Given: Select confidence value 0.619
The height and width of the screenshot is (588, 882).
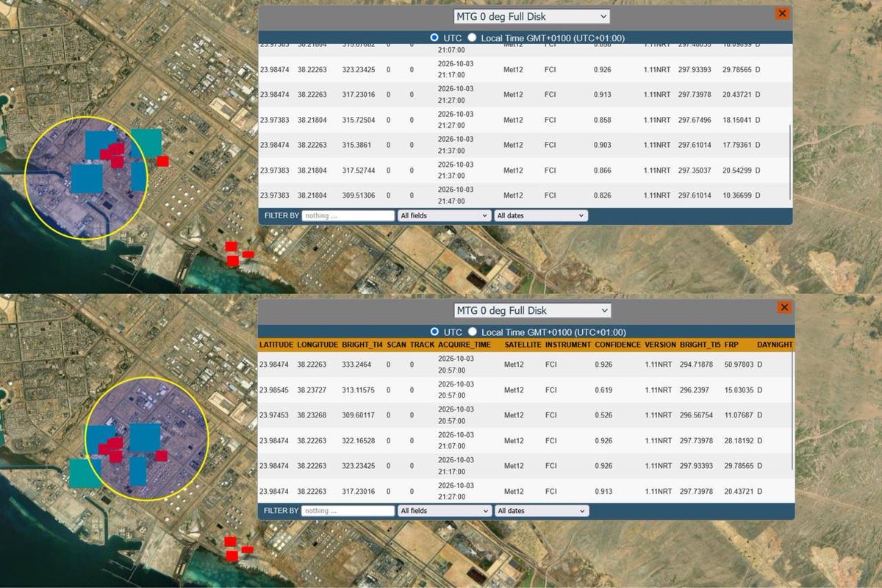Looking at the screenshot, I should 603,390.
